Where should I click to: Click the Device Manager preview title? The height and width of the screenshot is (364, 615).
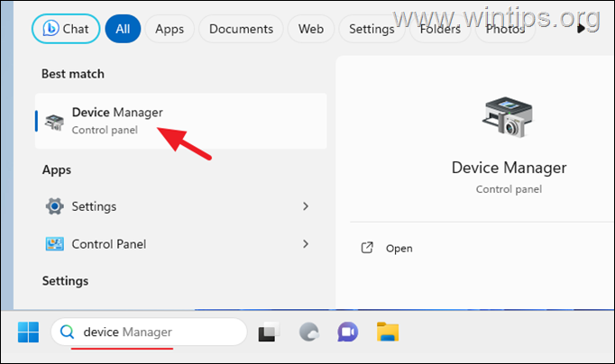[x=509, y=168]
